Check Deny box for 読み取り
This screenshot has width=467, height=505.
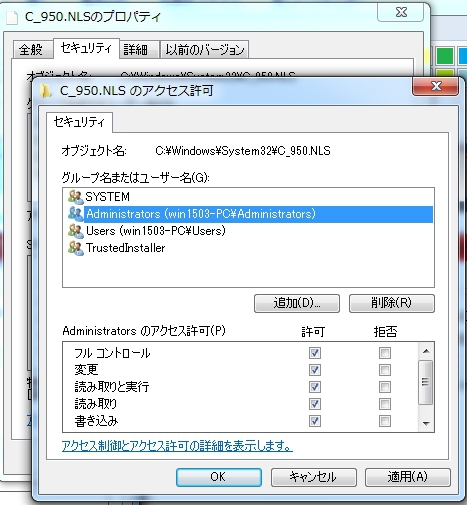pos(385,404)
